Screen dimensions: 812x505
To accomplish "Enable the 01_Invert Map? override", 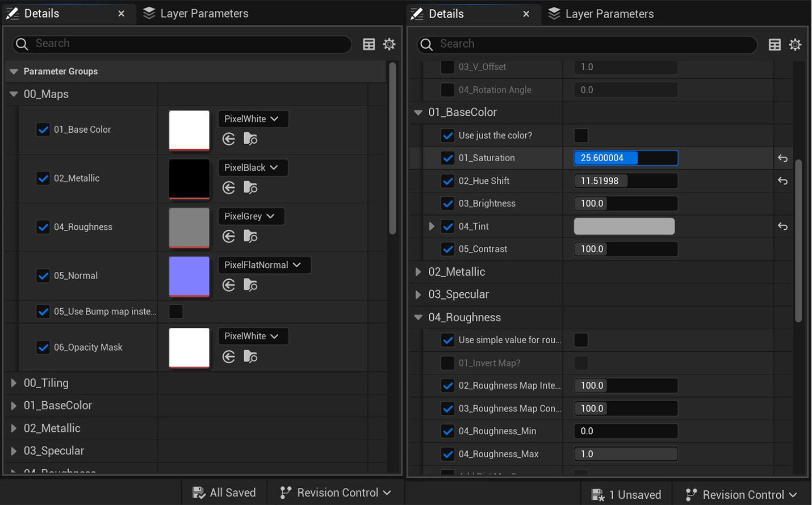I will tap(448, 363).
